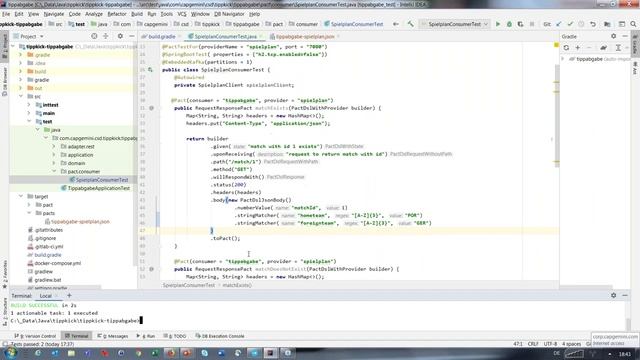Toggle the Favorites side tool window

4,274
